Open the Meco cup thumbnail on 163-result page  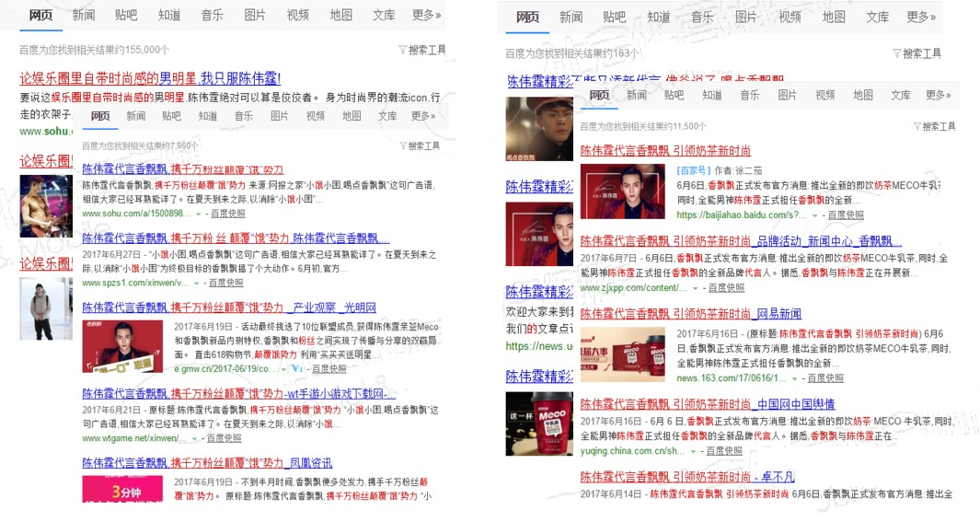(x=538, y=423)
